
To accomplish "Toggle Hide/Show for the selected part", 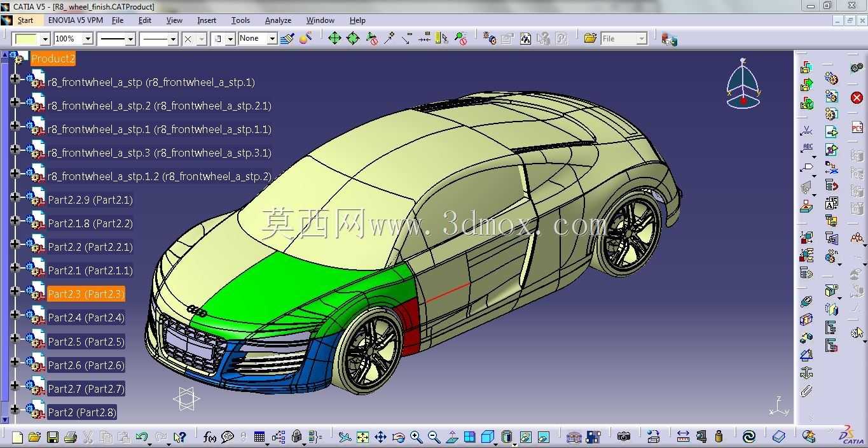I will [x=525, y=437].
